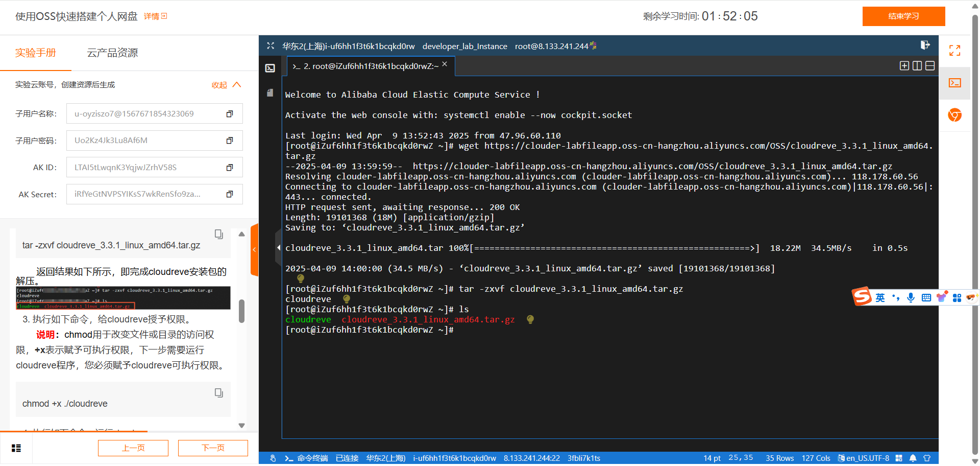Split the terminal horizontally
The width and height of the screenshot is (980, 466).
930,65
